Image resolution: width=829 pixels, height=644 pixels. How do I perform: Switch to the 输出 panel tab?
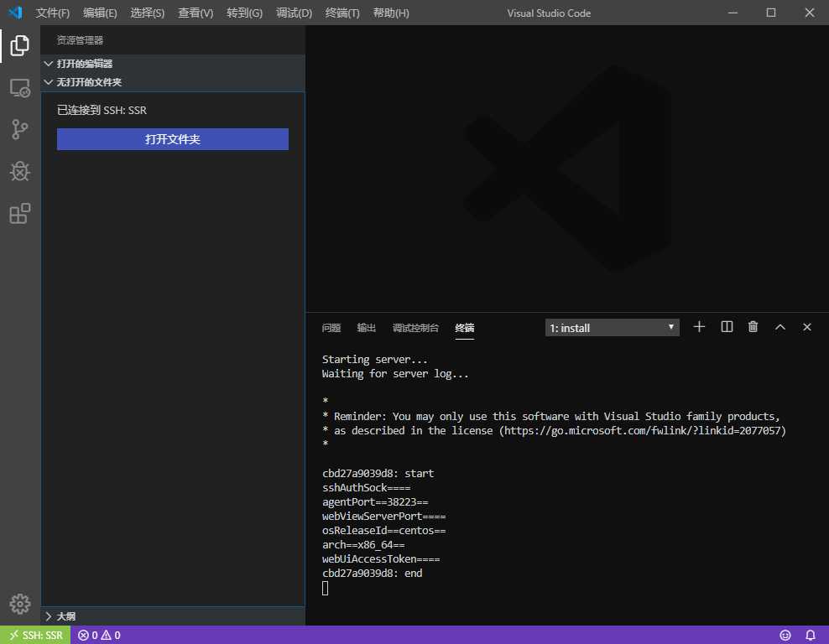[367, 328]
